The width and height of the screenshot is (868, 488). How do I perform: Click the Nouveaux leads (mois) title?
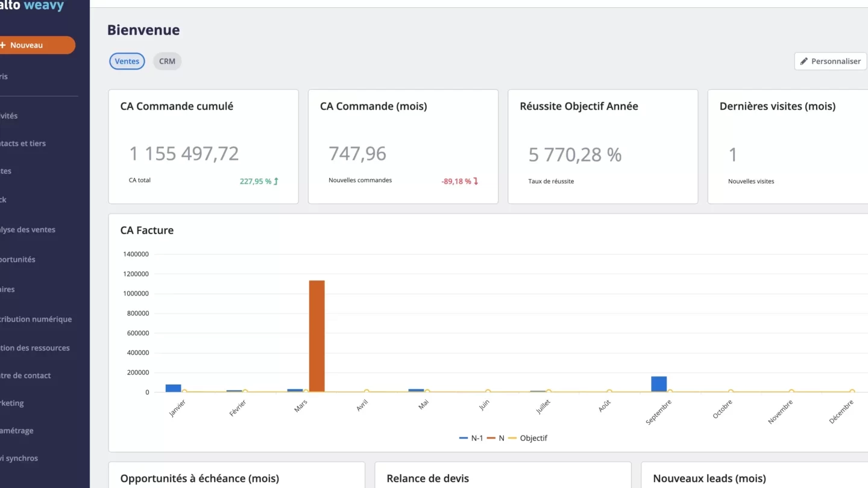click(x=709, y=479)
